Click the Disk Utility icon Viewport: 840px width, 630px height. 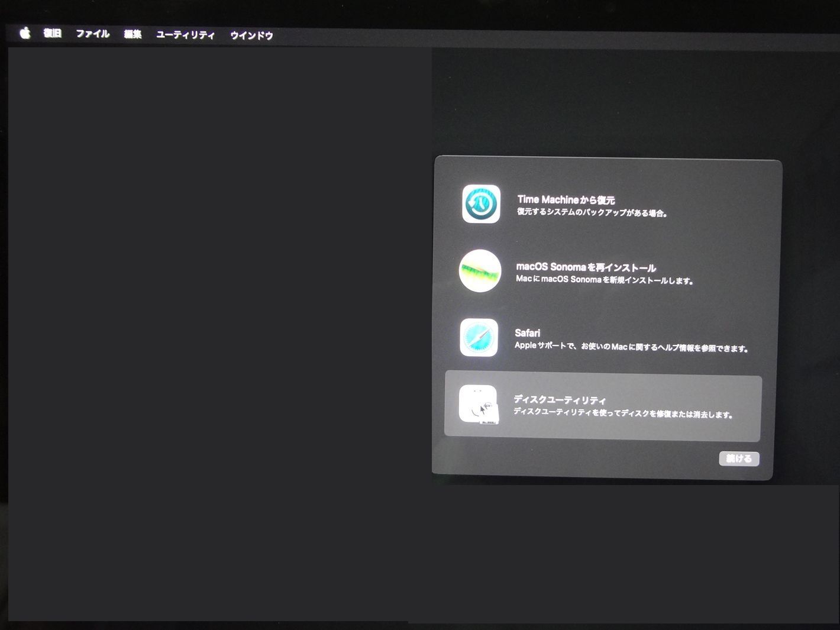478,405
